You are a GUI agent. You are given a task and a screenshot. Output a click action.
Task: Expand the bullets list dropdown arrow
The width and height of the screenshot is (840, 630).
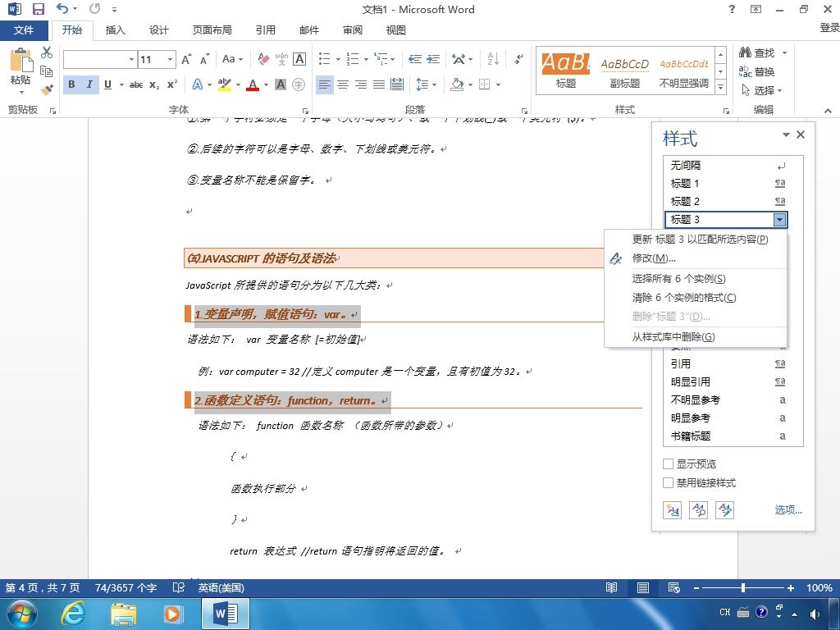click(339, 59)
